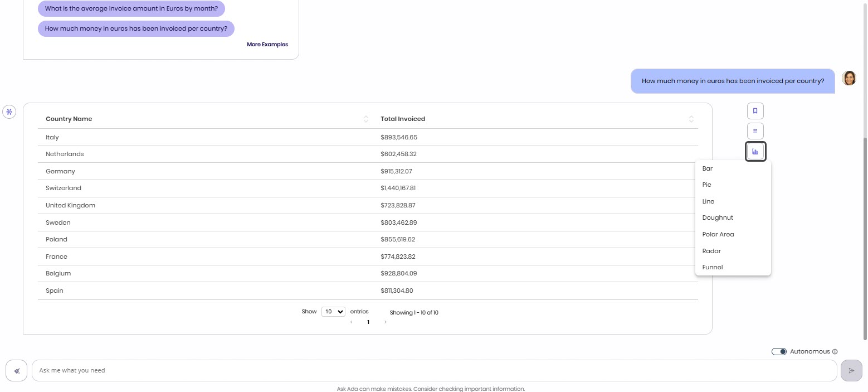This screenshot has height=392, width=868.
Task: Choose Funnel chart option
Action: click(x=712, y=267)
